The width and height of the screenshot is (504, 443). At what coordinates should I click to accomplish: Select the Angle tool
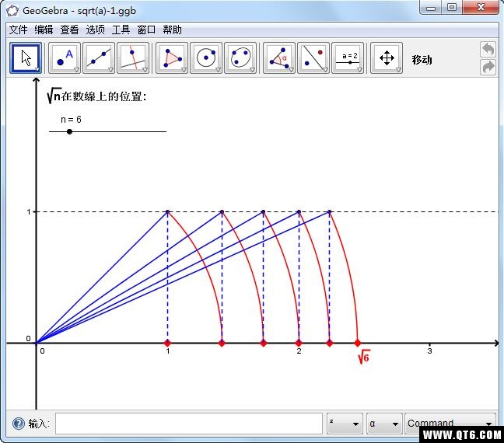click(x=279, y=58)
